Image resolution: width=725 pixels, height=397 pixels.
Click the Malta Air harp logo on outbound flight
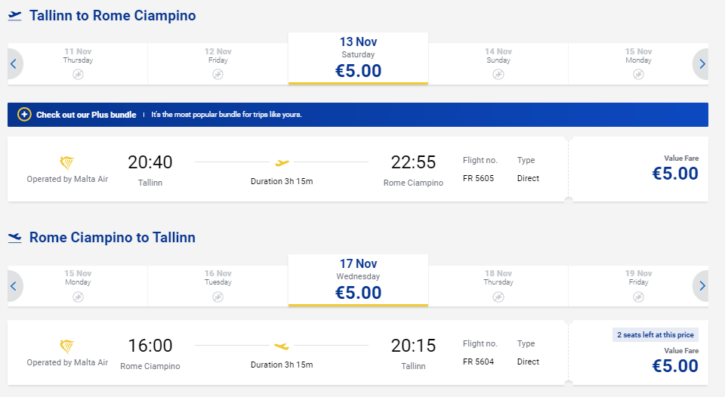67,163
